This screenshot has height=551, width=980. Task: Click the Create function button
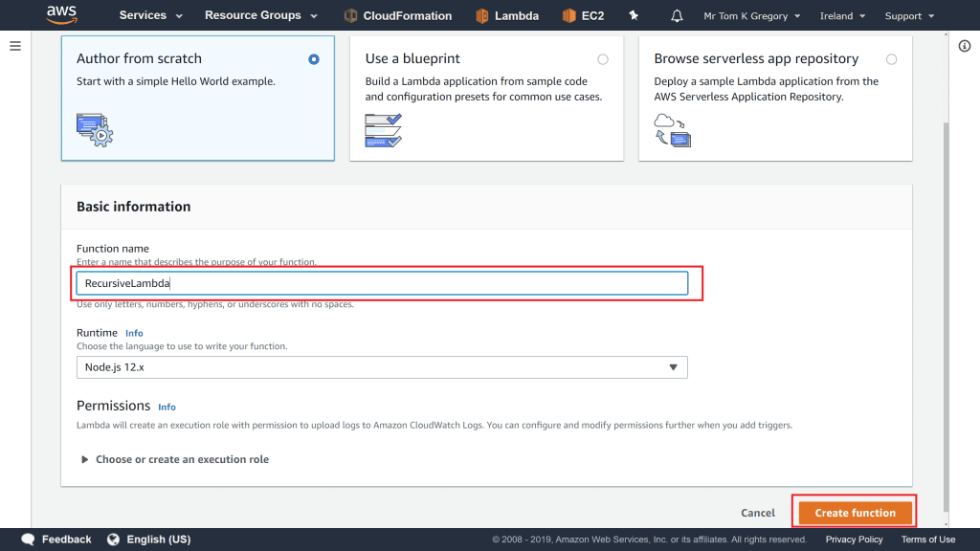855,513
